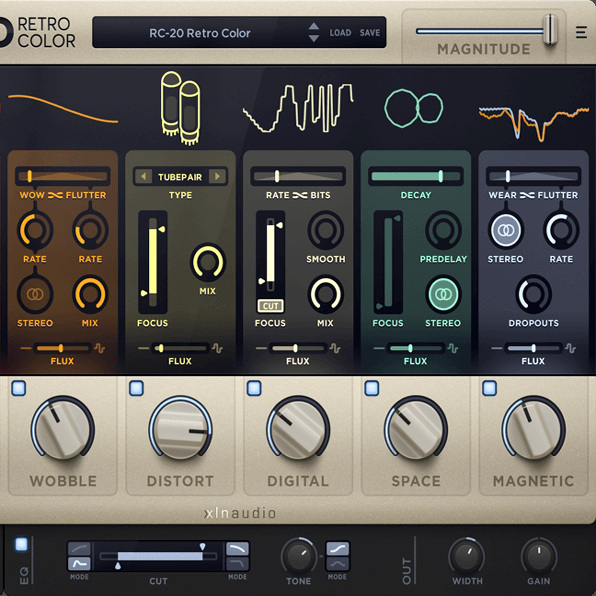Click the Wear/Flutter balance slider

tap(534, 176)
